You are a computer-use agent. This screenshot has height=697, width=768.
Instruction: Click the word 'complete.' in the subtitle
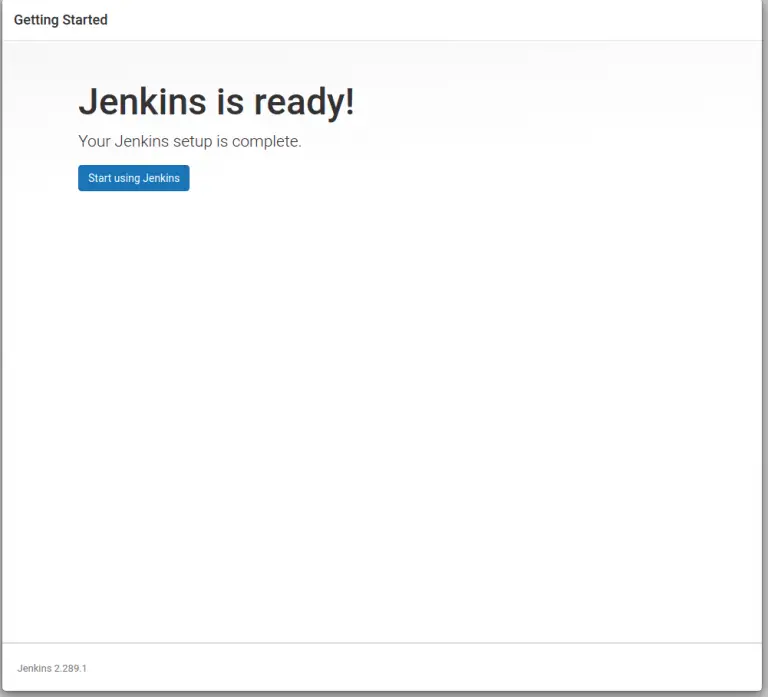[x=267, y=142]
